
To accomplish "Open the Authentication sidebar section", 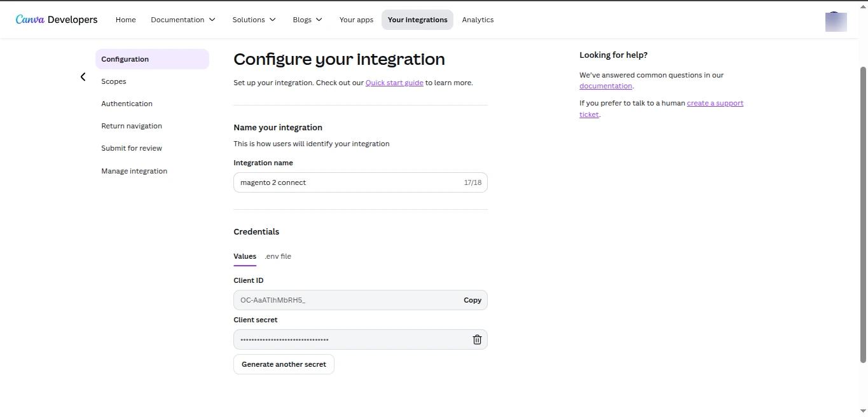I will point(127,104).
